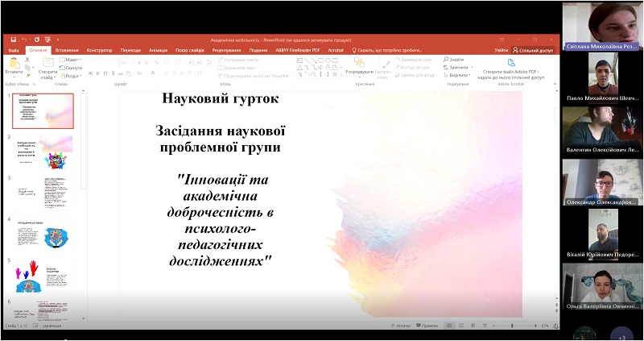644x341 pixels.
Task: Click the Cut scissors icon
Action: tap(27, 60)
